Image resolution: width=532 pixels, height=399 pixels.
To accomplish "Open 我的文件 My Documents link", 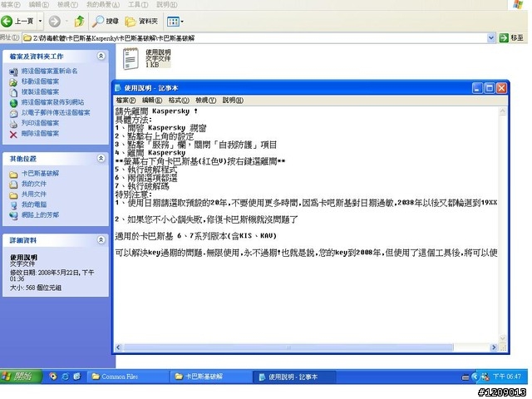I will tap(34, 184).
